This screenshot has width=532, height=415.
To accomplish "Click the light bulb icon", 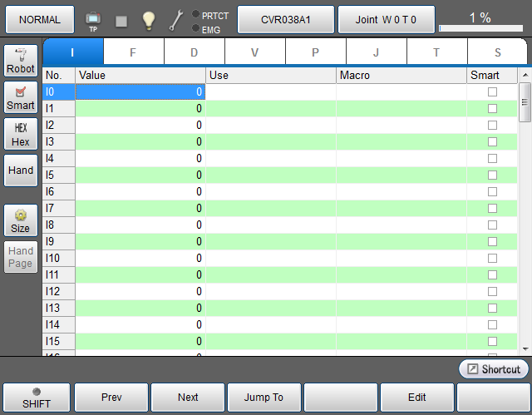I will coord(148,20).
